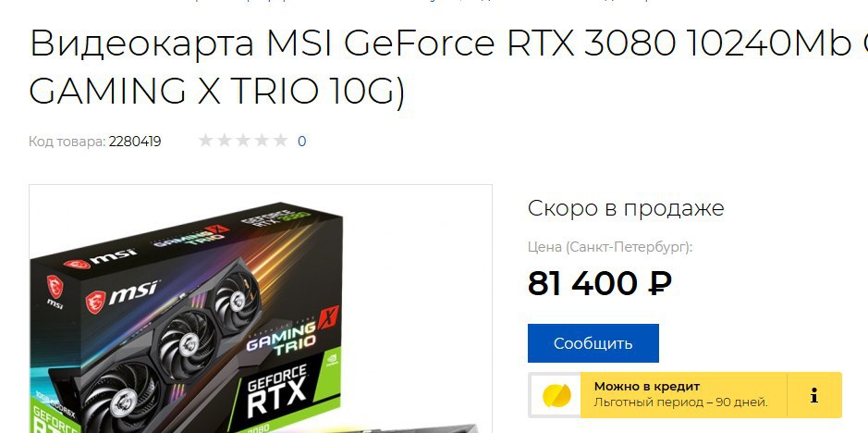Click the MSI dragon logo on box
The image size is (868, 433).
coord(96,303)
